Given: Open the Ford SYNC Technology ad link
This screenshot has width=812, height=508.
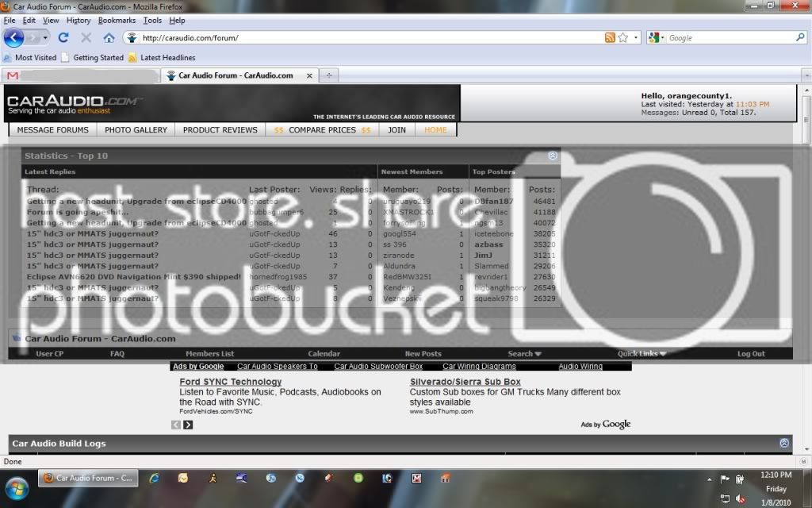Looking at the screenshot, I should (231, 382).
